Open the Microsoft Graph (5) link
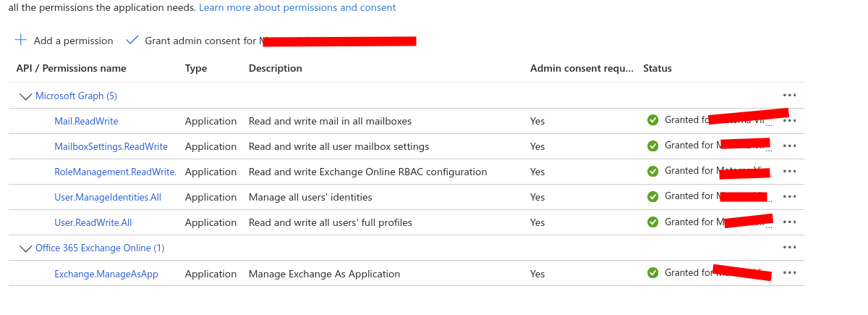This screenshot has width=868, height=315. (76, 96)
